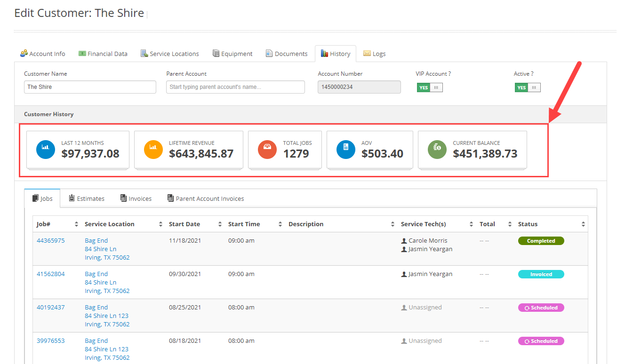Click the AOV blue document icon
The image size is (617, 364).
tap(346, 150)
